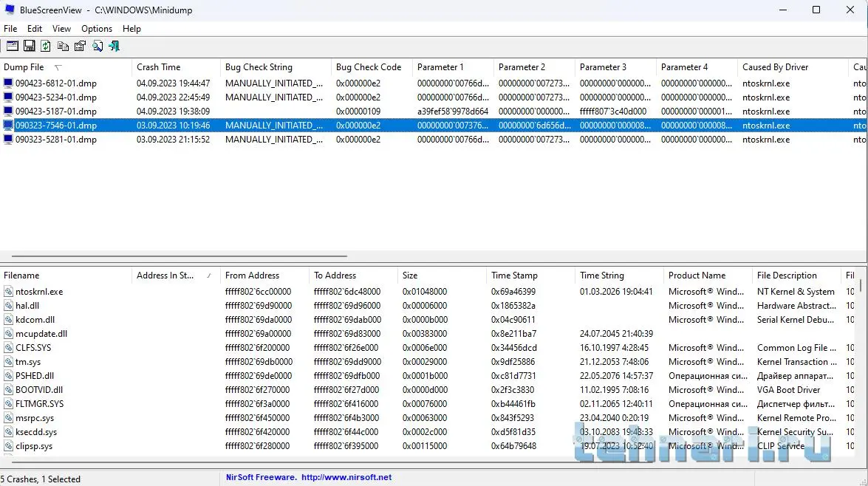868x486 pixels.
Task: Open Advanced Options via first toolbar icon
Action: (13, 46)
